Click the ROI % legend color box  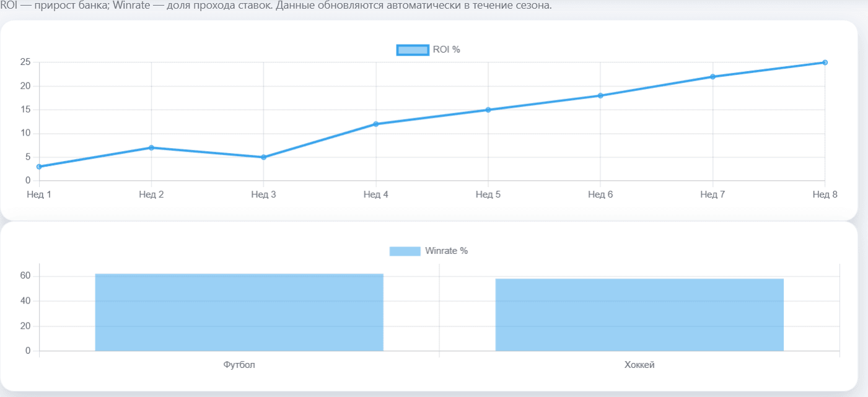click(412, 50)
